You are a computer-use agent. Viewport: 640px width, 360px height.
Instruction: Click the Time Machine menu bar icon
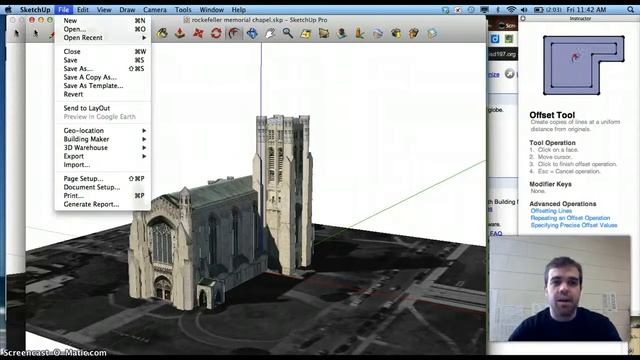[x=471, y=9]
